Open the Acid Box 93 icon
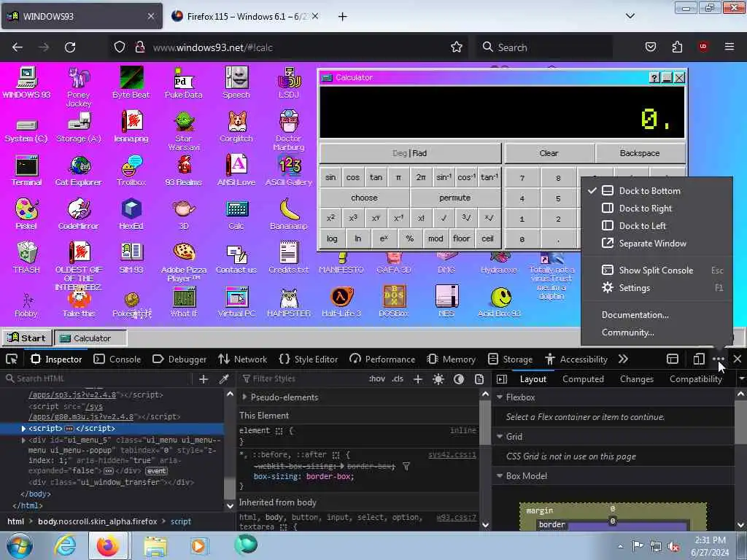Image resolution: width=747 pixels, height=560 pixels. click(x=499, y=301)
